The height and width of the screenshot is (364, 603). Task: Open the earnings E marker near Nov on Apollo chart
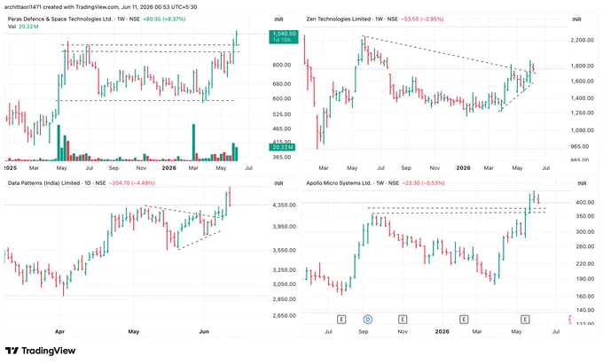[x=403, y=319]
